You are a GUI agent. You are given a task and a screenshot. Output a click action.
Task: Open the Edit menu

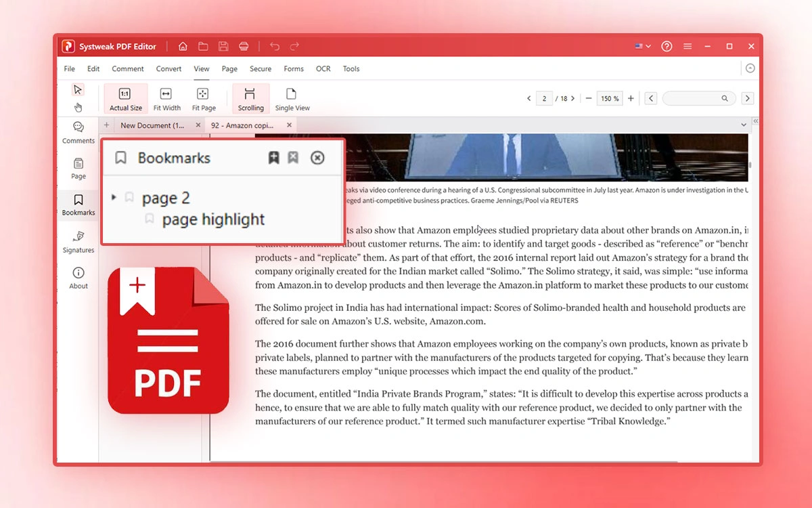[93, 68]
